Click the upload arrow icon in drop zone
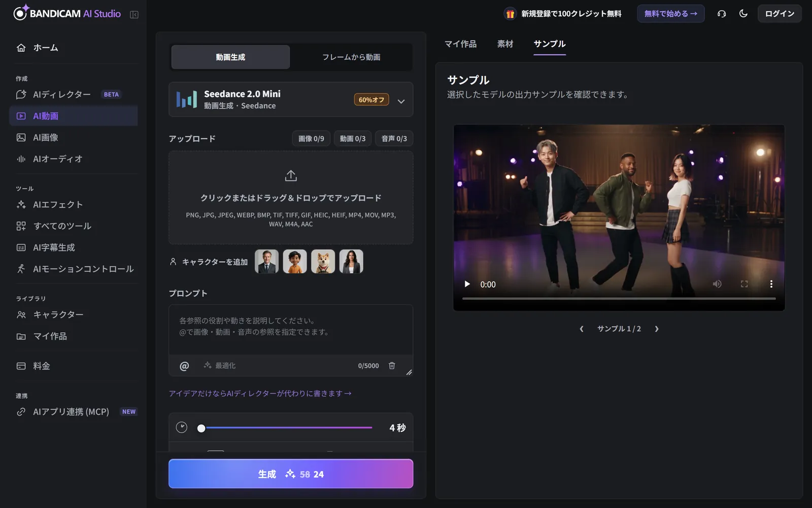Screen dimensions: 812x508 pyautogui.click(x=291, y=176)
